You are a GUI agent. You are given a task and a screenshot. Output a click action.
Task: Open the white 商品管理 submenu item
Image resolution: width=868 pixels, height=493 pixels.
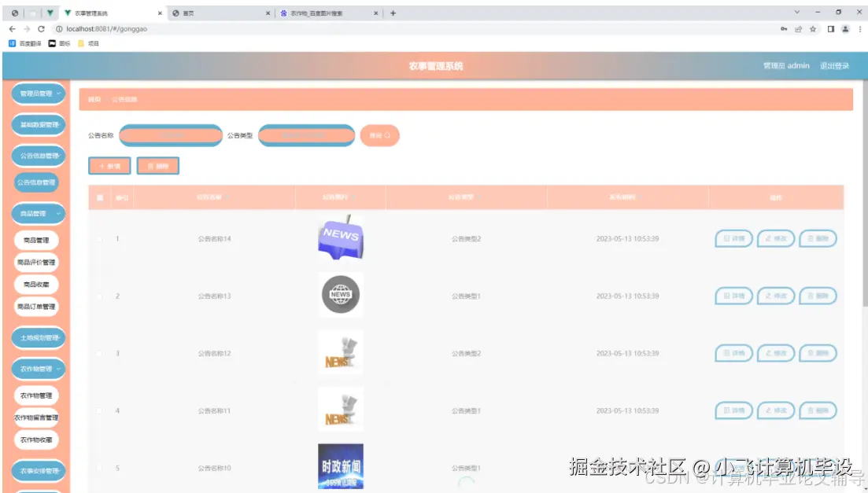[36, 240]
